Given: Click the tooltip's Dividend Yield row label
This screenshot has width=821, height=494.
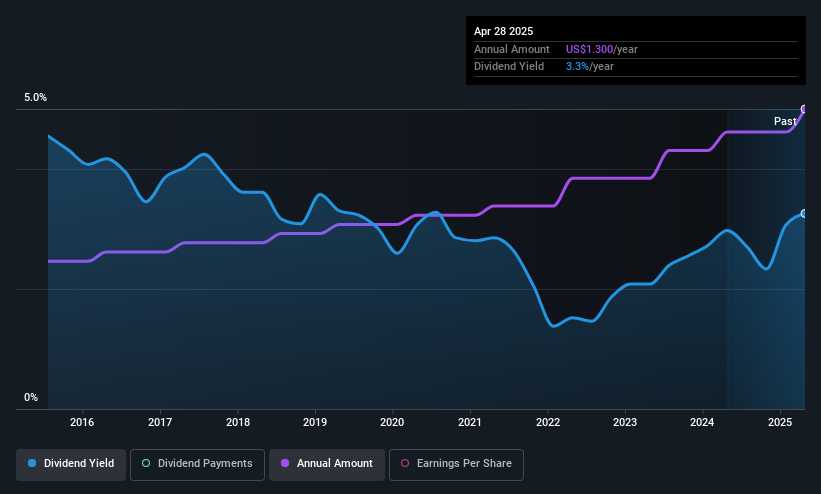Looking at the screenshot, I should point(509,67).
